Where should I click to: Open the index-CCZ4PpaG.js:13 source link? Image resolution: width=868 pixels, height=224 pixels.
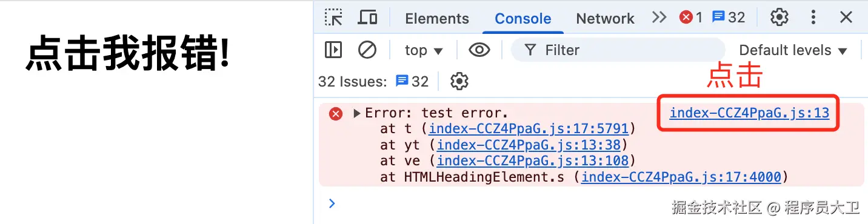[x=749, y=113]
